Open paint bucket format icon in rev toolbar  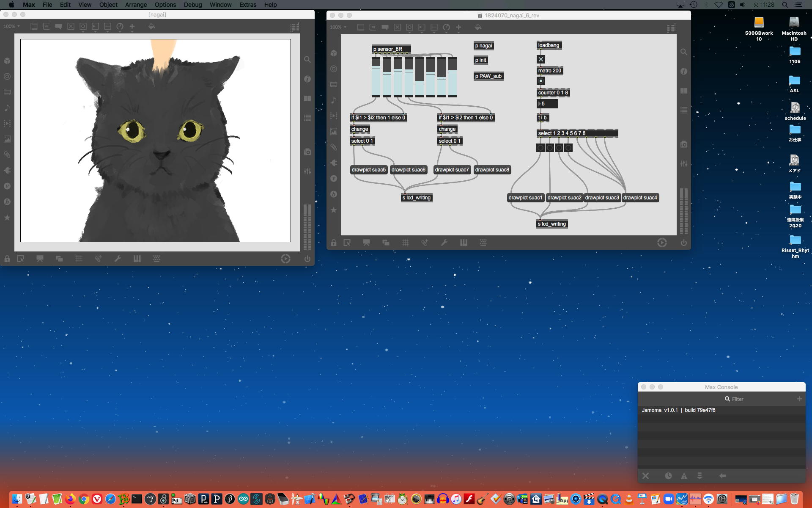pos(478,27)
